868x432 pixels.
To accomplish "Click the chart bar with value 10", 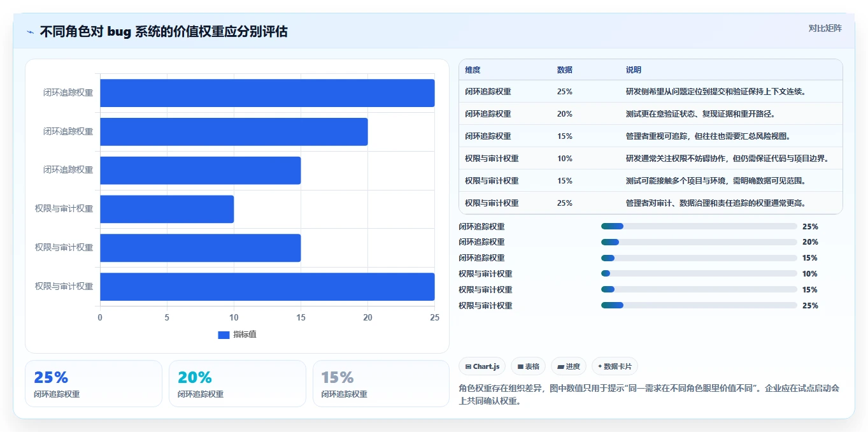I will point(167,209).
